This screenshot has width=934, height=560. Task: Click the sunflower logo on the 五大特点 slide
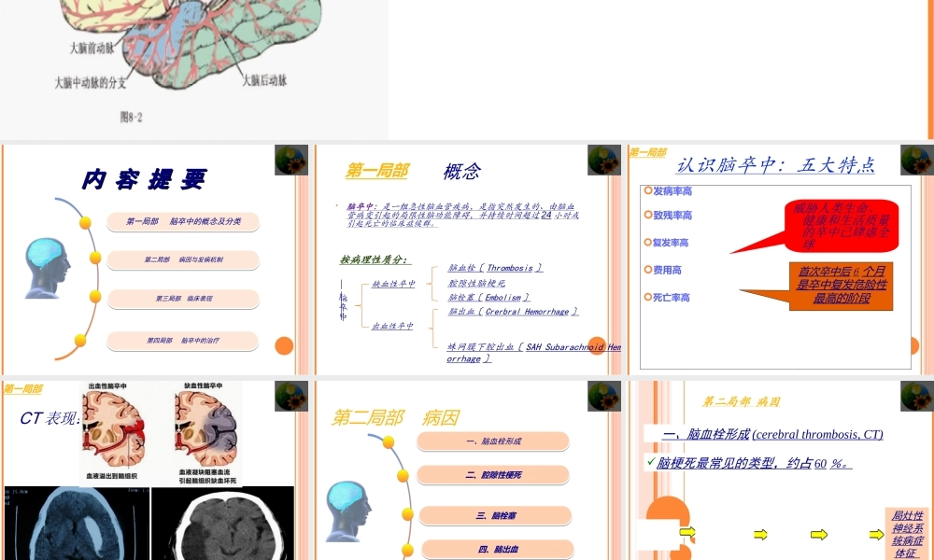click(917, 160)
